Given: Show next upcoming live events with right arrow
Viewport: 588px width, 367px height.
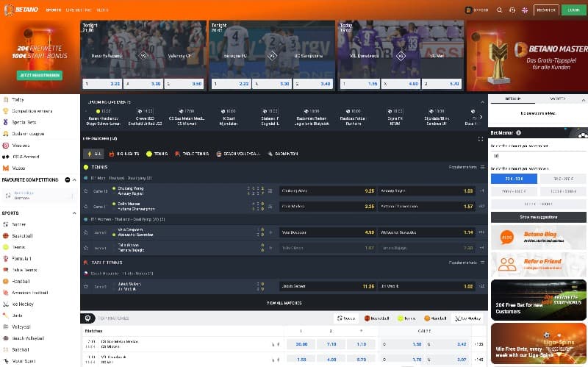Looking at the screenshot, I should (481, 117).
